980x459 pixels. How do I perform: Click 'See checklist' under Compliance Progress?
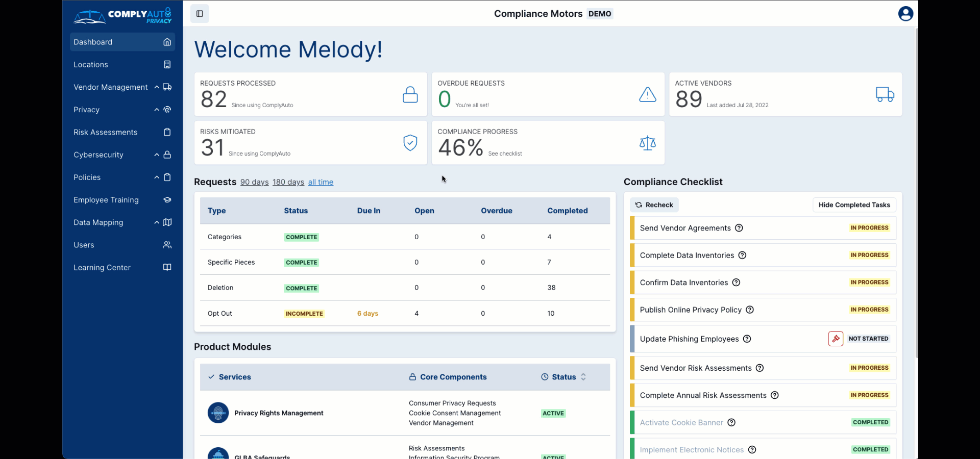pos(505,154)
